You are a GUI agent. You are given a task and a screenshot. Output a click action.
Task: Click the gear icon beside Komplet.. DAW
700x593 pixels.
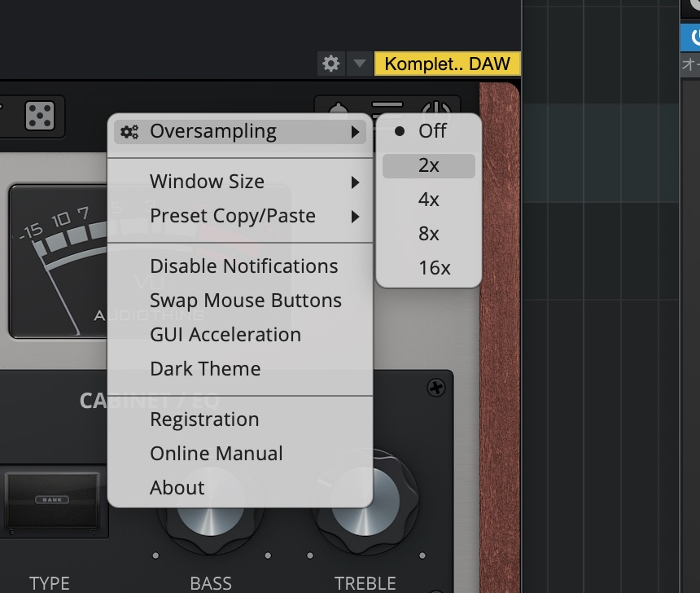330,64
